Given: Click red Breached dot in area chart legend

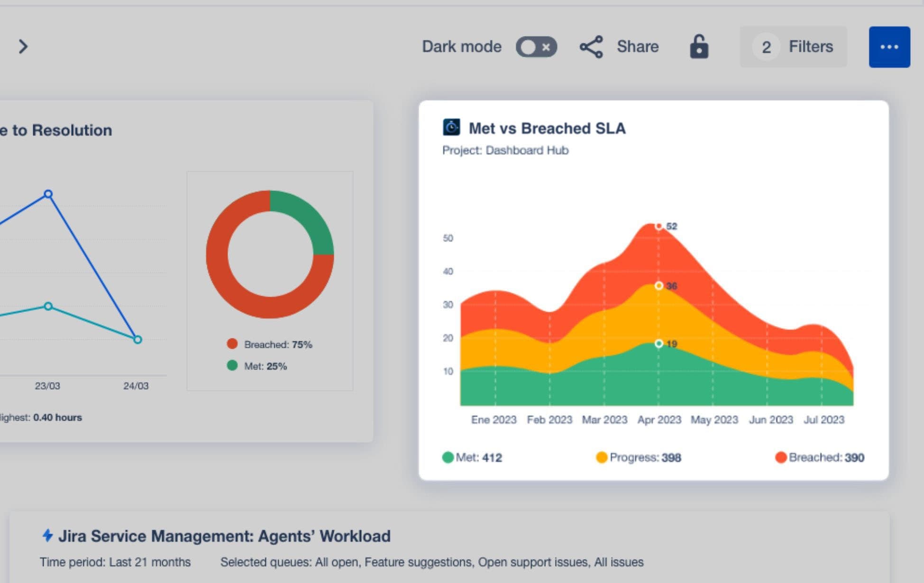Looking at the screenshot, I should click(780, 457).
